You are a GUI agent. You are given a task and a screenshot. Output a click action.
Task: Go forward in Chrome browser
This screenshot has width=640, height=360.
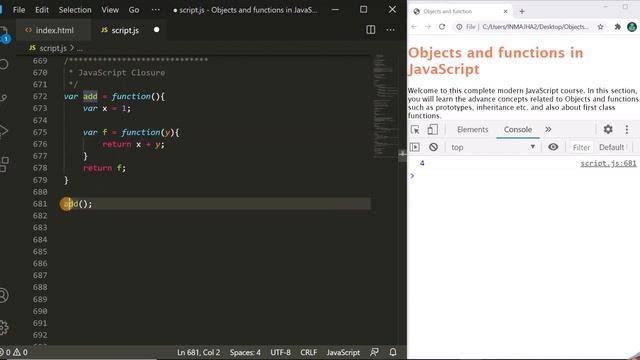[428, 27]
